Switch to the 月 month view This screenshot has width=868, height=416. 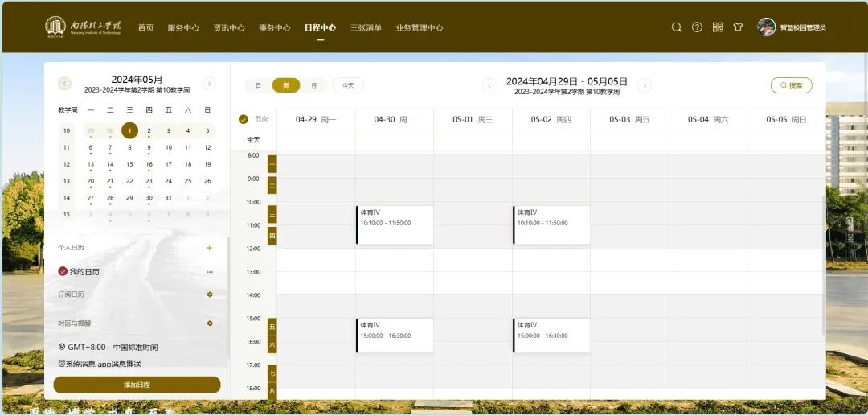tap(314, 85)
